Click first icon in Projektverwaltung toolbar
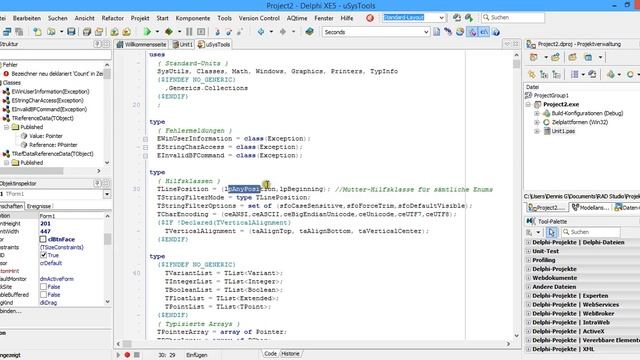Viewport: 640px width, 360px height. coord(533,58)
